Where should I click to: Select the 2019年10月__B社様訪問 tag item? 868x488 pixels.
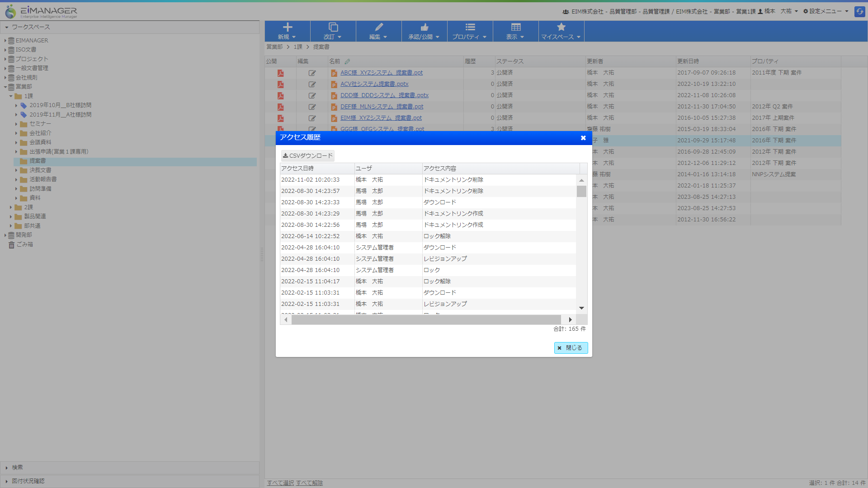(x=60, y=105)
